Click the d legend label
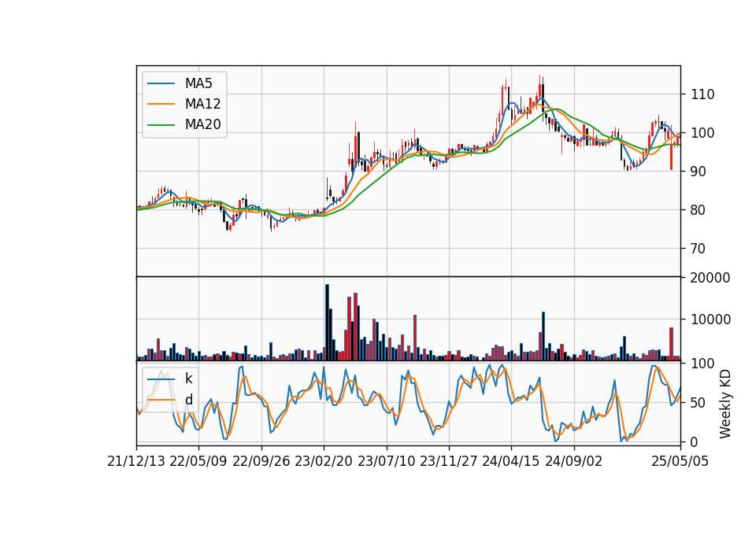756x543 pixels. 188,400
